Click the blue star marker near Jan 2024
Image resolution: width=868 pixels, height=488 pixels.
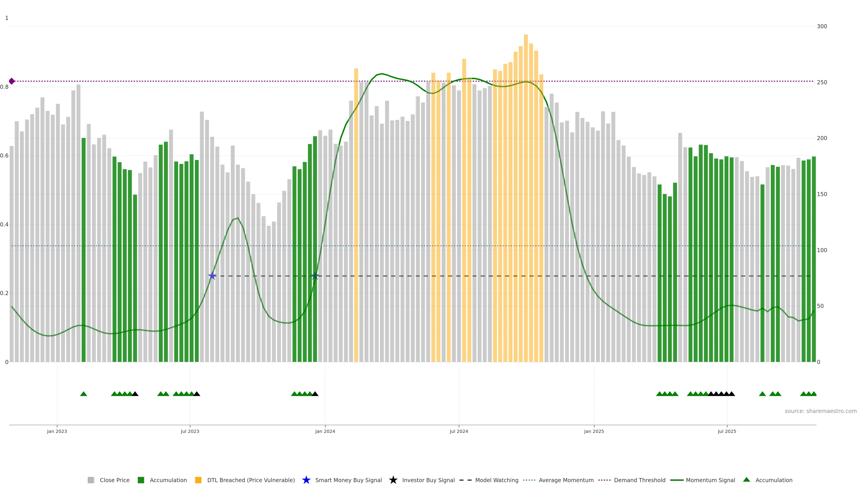click(315, 276)
